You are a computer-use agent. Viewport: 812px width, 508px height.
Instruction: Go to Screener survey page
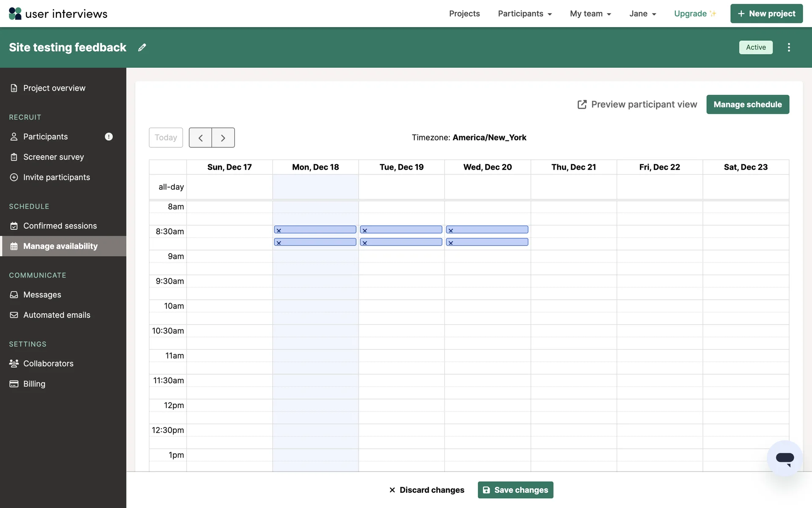coord(53,157)
